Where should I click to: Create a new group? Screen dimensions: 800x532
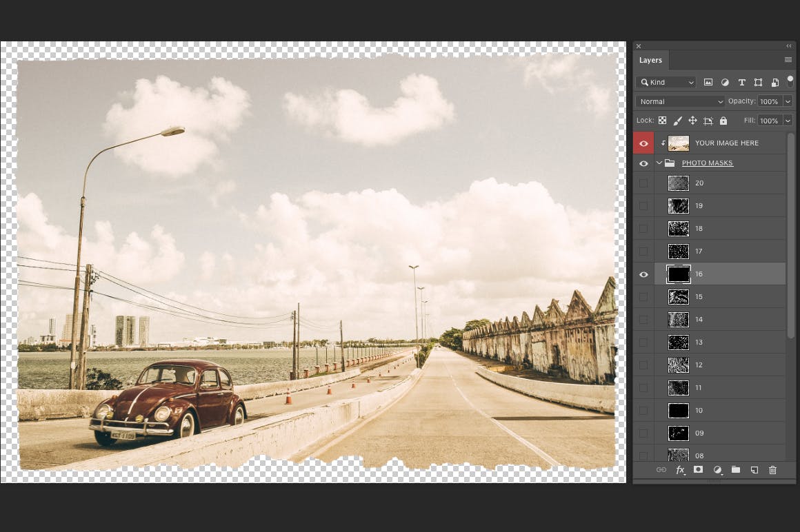point(736,469)
